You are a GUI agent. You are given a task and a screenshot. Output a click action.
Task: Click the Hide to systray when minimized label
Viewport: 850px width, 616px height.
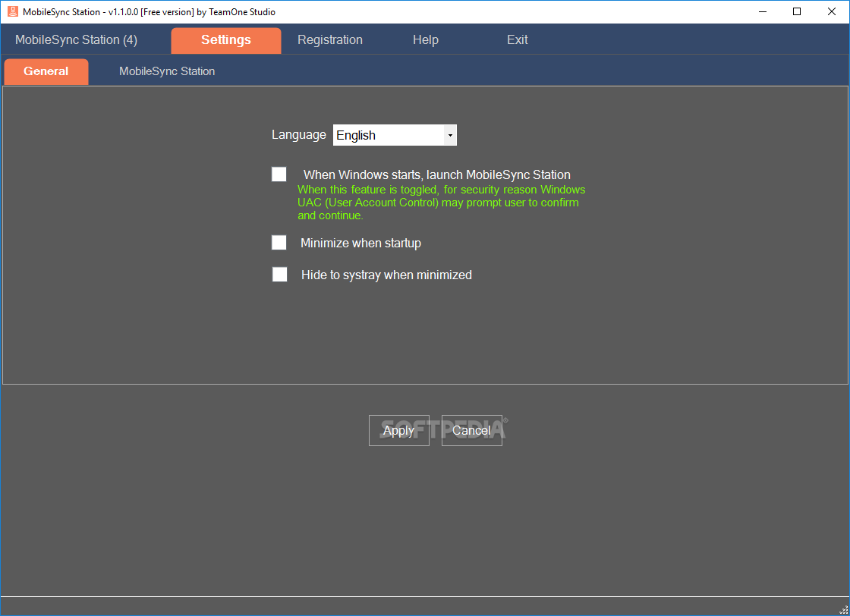click(386, 275)
